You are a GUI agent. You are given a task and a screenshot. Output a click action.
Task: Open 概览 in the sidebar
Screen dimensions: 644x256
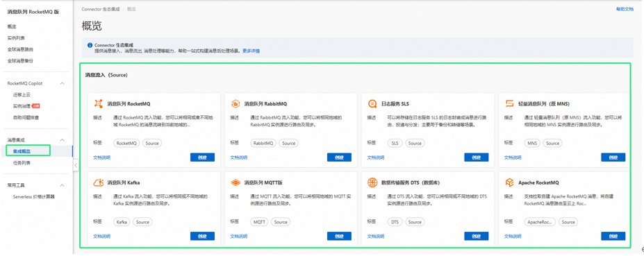(12, 26)
